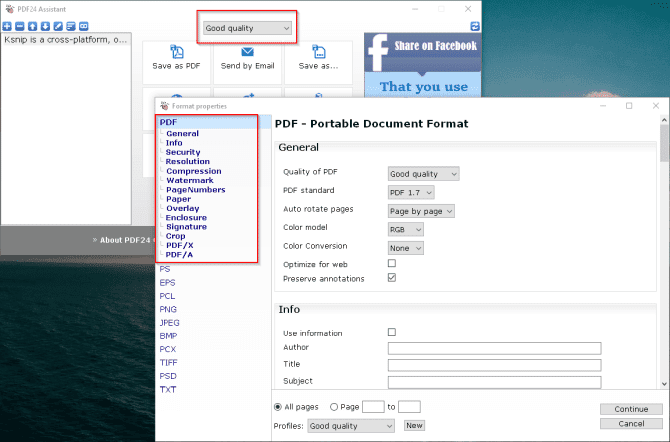Click the Title input field

(x=494, y=365)
